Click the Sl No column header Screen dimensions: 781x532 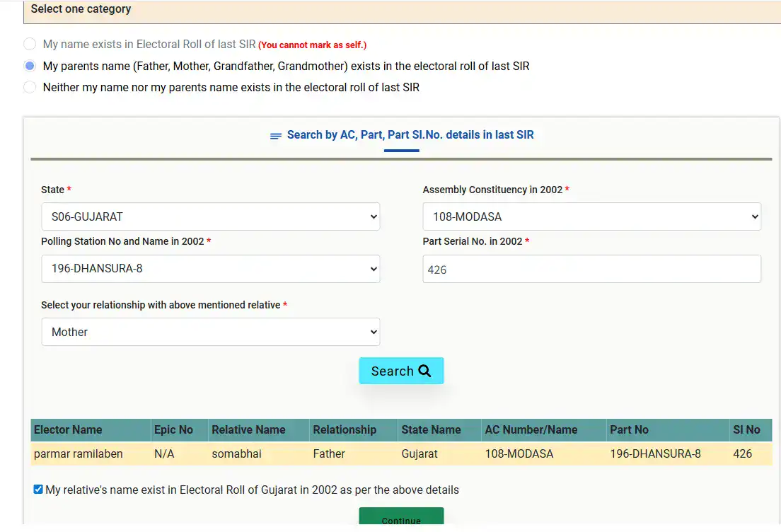(746, 429)
